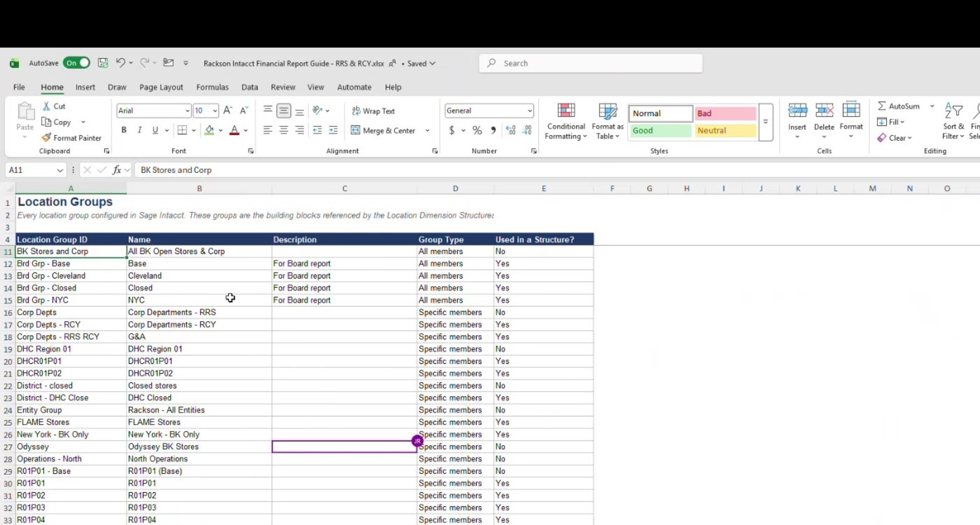980x525 pixels.
Task: Toggle the AutoSave switch
Action: 77,63
